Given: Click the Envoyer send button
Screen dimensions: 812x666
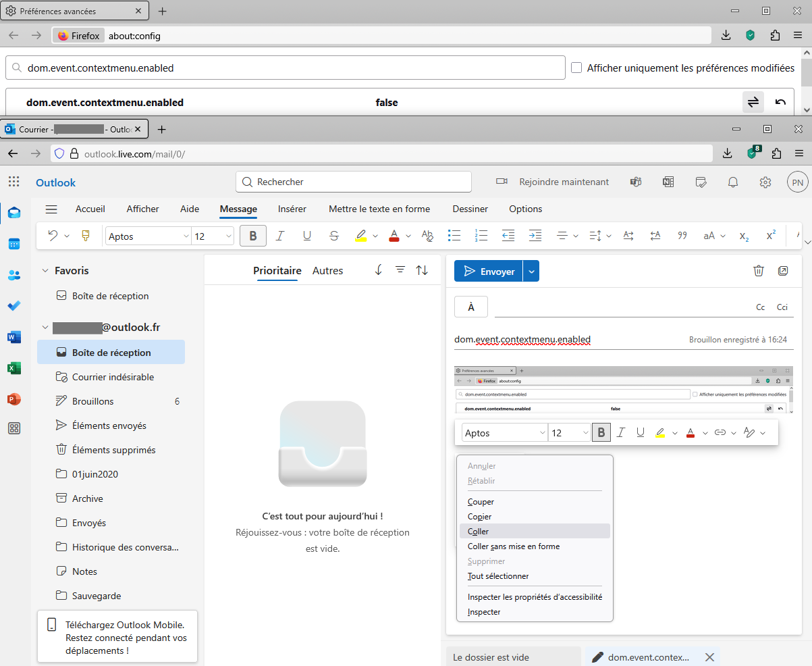Looking at the screenshot, I should click(x=489, y=271).
